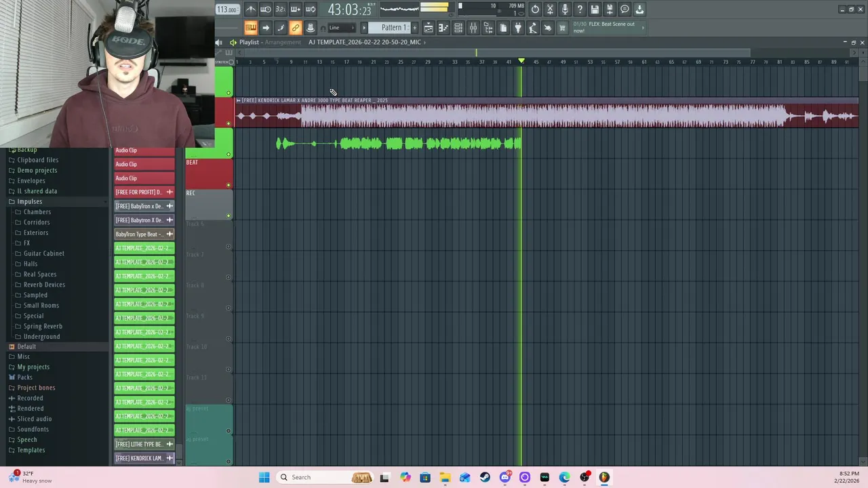Toggle the 3-2-1 countdown before recording
Viewport: 868px width, 488px height.
pos(280,9)
